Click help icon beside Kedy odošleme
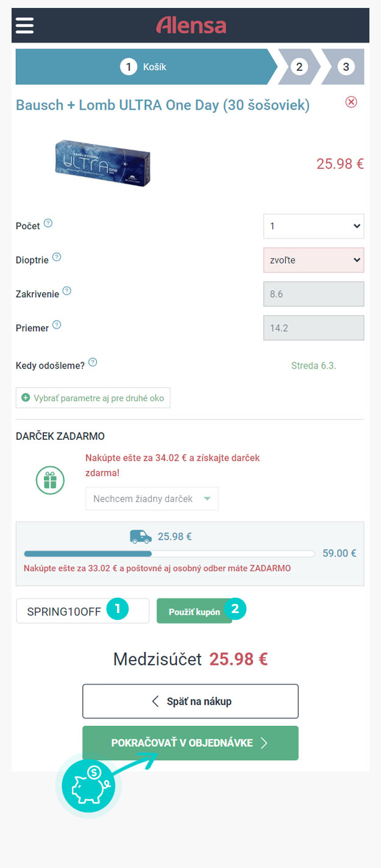Image resolution: width=381 pixels, height=868 pixels. pyautogui.click(x=93, y=362)
